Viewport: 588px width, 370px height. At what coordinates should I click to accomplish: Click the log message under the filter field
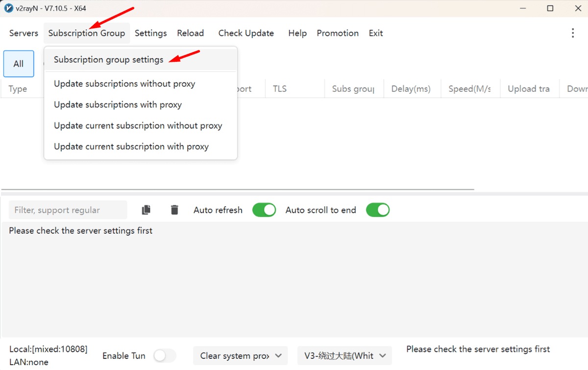pos(81,230)
